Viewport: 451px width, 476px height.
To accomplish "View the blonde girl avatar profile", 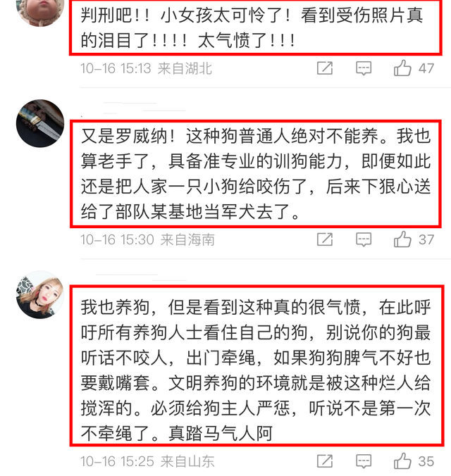I will [40, 295].
